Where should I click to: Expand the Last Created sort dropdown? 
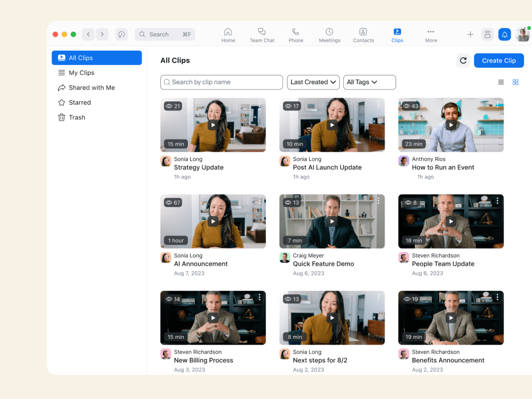click(x=313, y=82)
